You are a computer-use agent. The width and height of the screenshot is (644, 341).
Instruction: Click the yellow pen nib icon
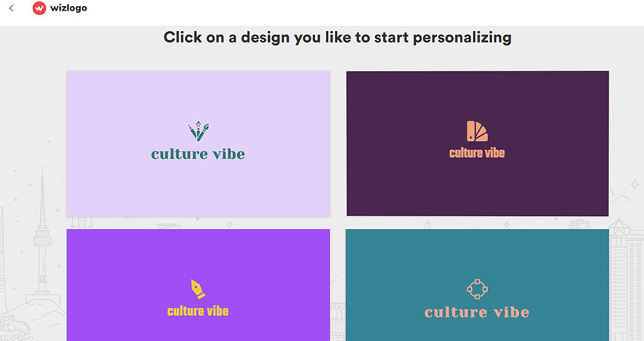click(x=198, y=289)
